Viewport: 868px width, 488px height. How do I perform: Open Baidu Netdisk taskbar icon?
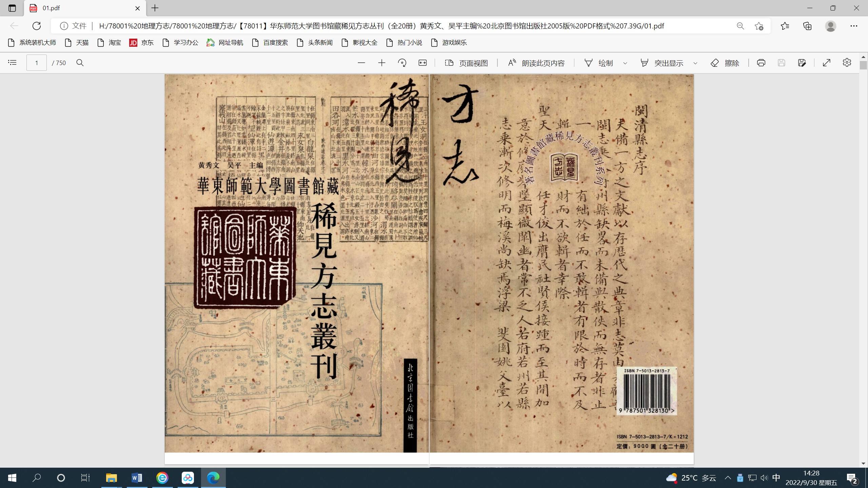coord(188,478)
